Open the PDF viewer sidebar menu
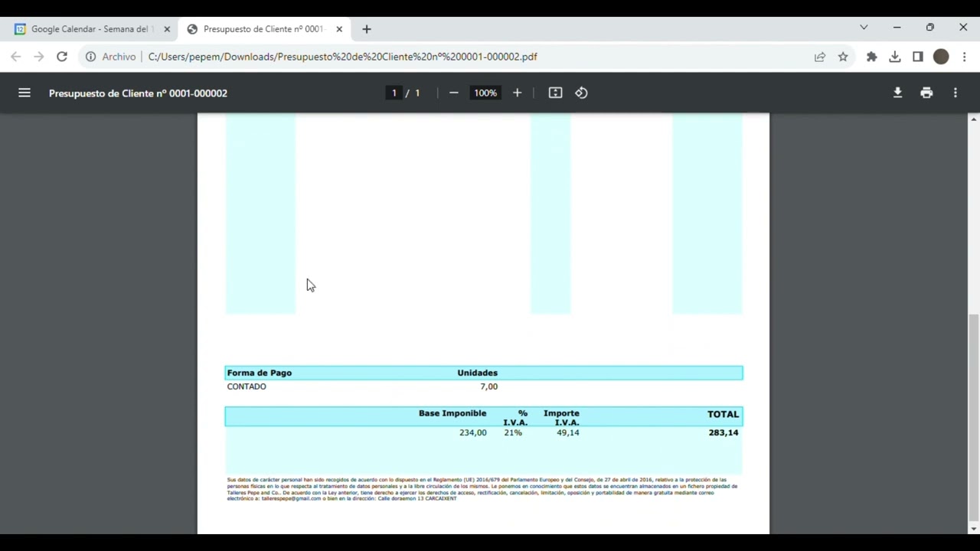Screen dimensions: 980x551 [x=24, y=93]
